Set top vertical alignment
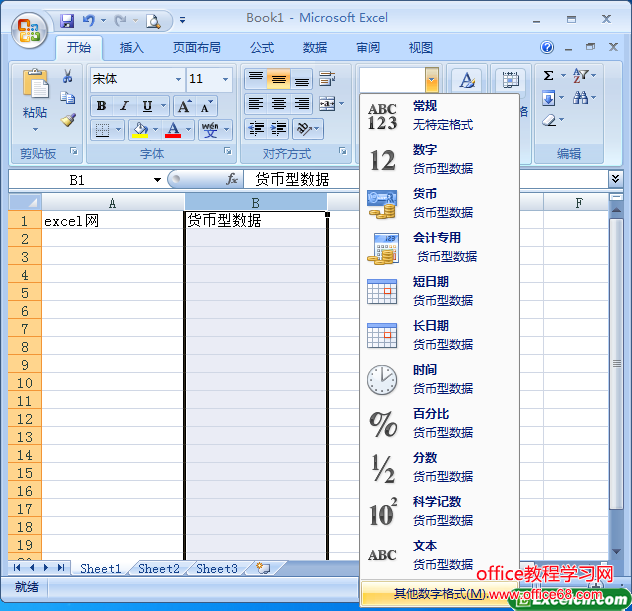The width and height of the screenshot is (632, 611). pos(256,79)
